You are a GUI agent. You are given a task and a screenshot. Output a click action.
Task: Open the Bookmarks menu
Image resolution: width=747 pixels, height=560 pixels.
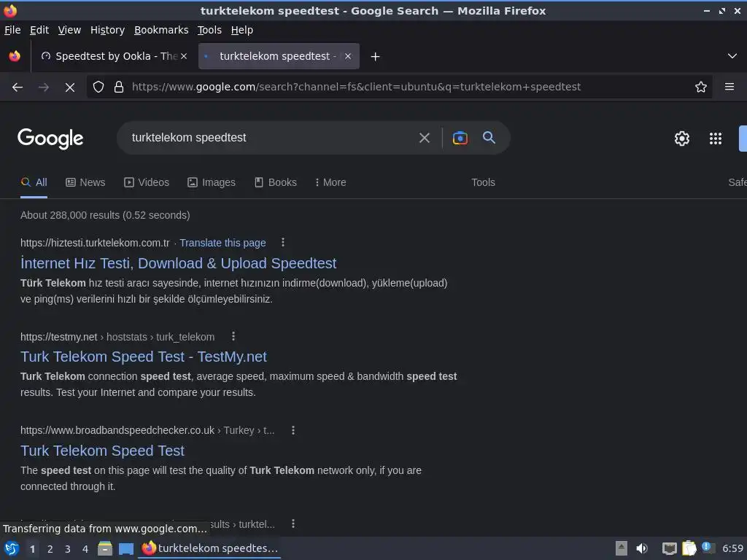[x=161, y=30]
